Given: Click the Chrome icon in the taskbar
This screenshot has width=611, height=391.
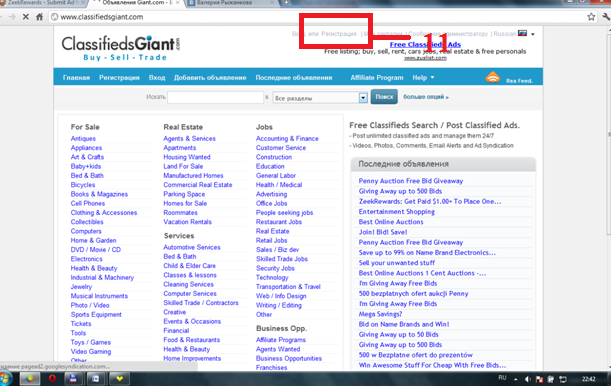Looking at the screenshot, I should pos(30,378).
